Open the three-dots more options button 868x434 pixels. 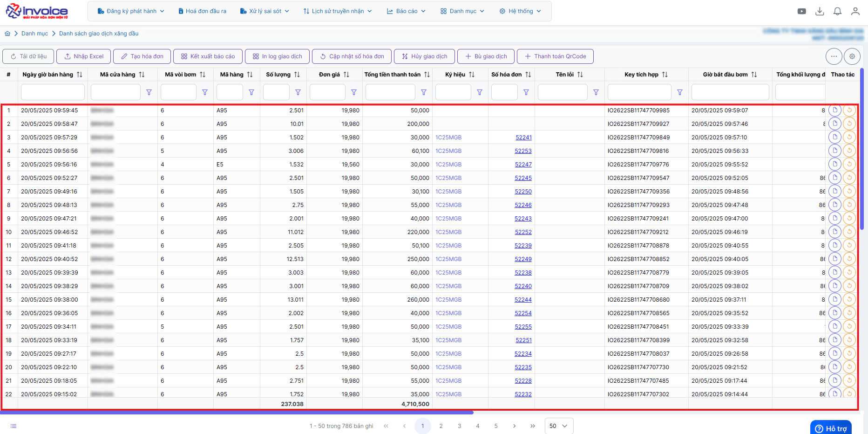834,56
